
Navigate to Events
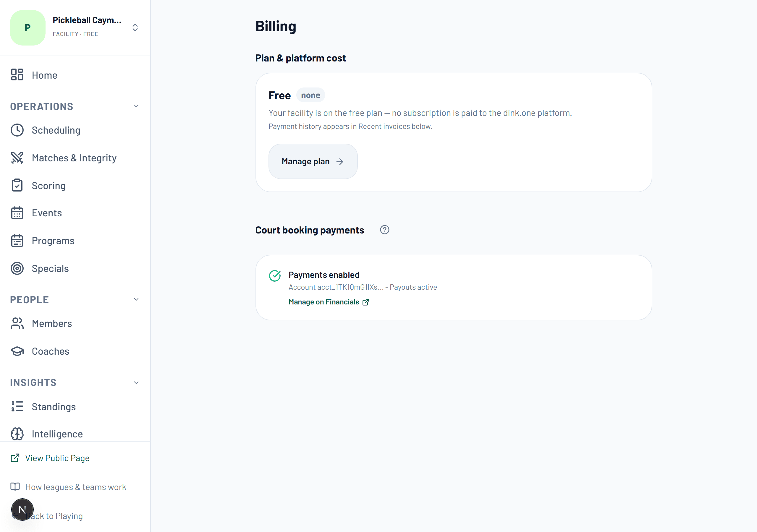(x=75, y=213)
